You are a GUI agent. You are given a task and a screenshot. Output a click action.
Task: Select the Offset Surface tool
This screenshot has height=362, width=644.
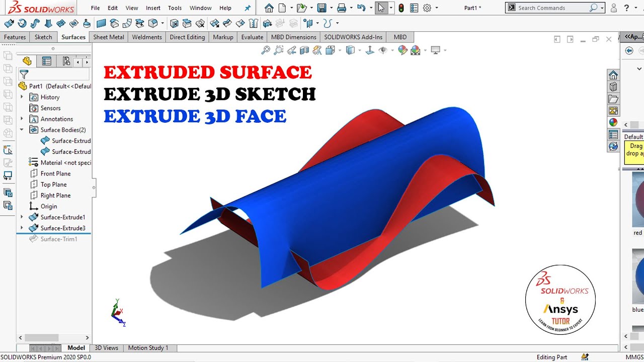pos(114,23)
